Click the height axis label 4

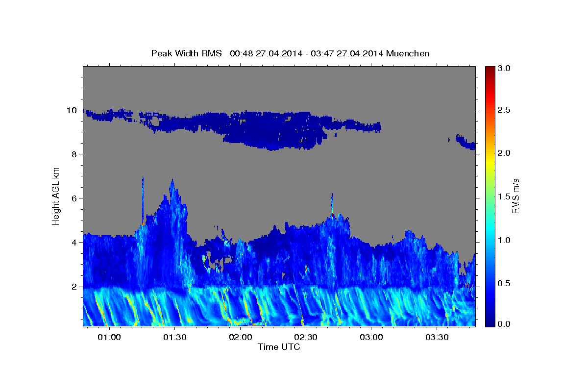pos(75,243)
